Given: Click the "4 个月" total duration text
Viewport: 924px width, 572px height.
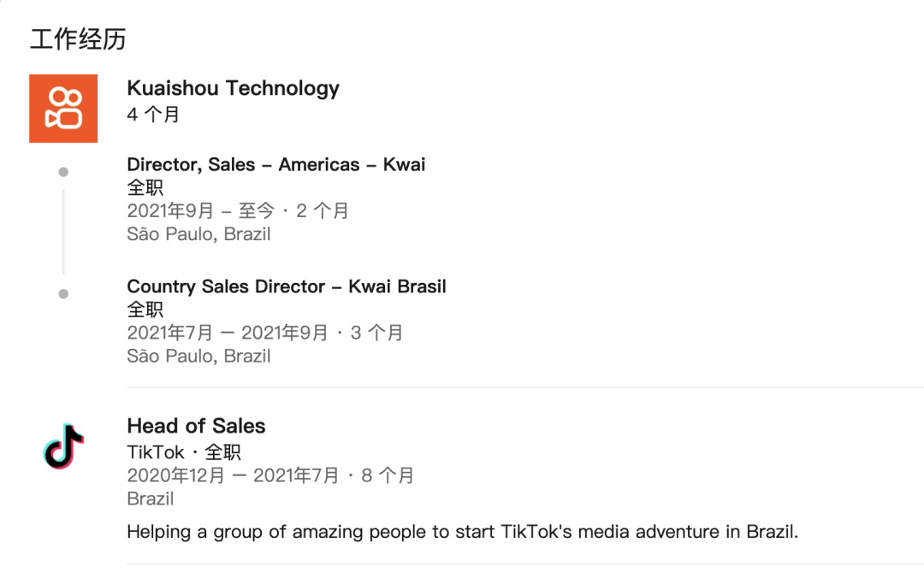Looking at the screenshot, I should [153, 115].
